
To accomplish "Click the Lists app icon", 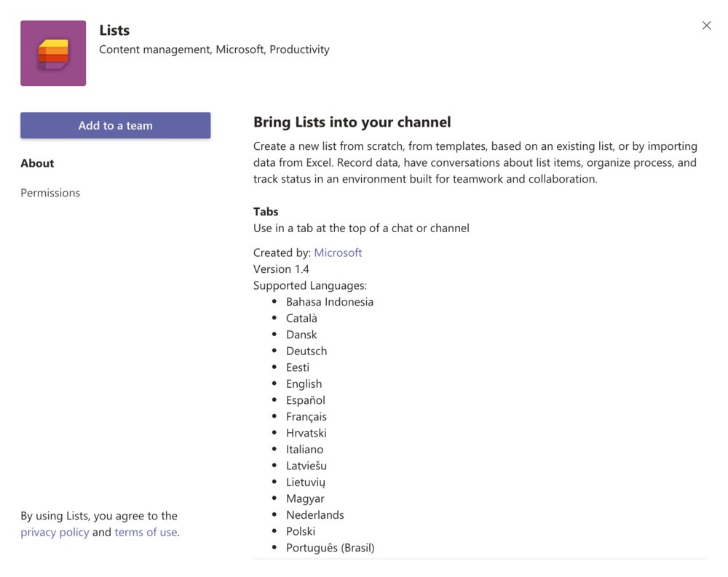I will (53, 53).
